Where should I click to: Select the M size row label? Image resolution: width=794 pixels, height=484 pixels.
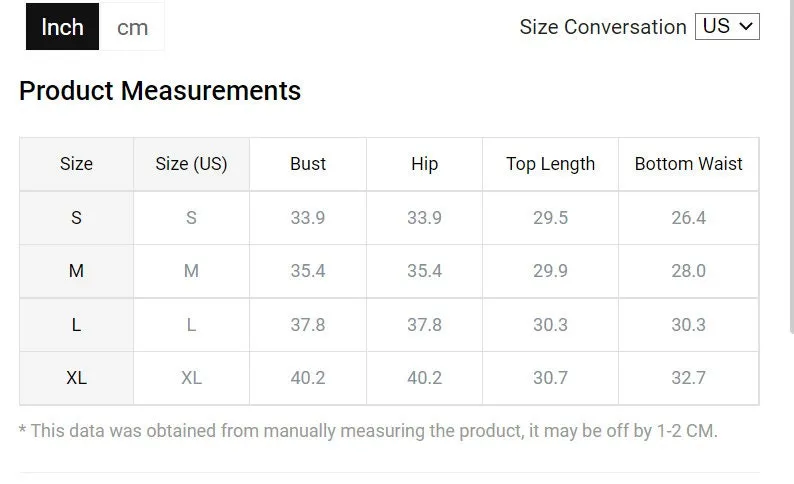[x=76, y=271]
